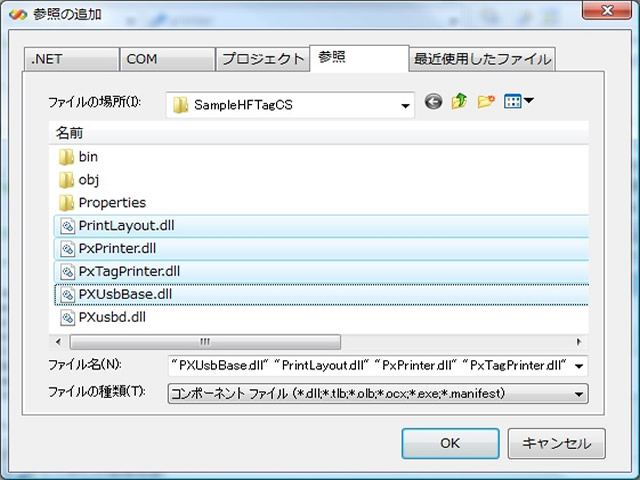The height and width of the screenshot is (480, 640).
Task: Click the OK button
Action: pyautogui.click(x=450, y=443)
